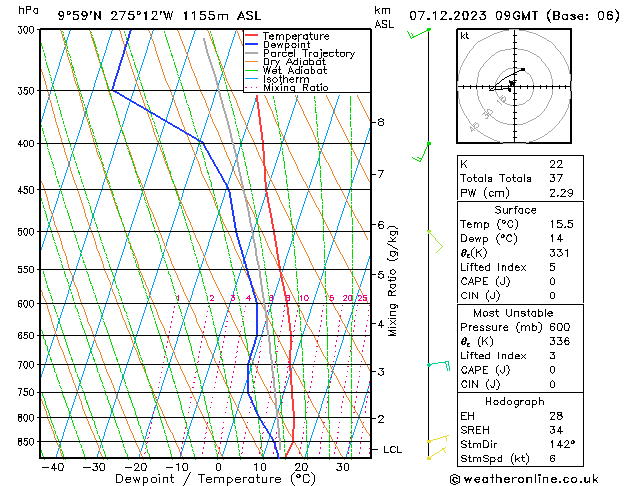Select Parcel Trajectory in the legend
Image resolution: width=629 pixels, height=486 pixels.
pyautogui.click(x=308, y=53)
